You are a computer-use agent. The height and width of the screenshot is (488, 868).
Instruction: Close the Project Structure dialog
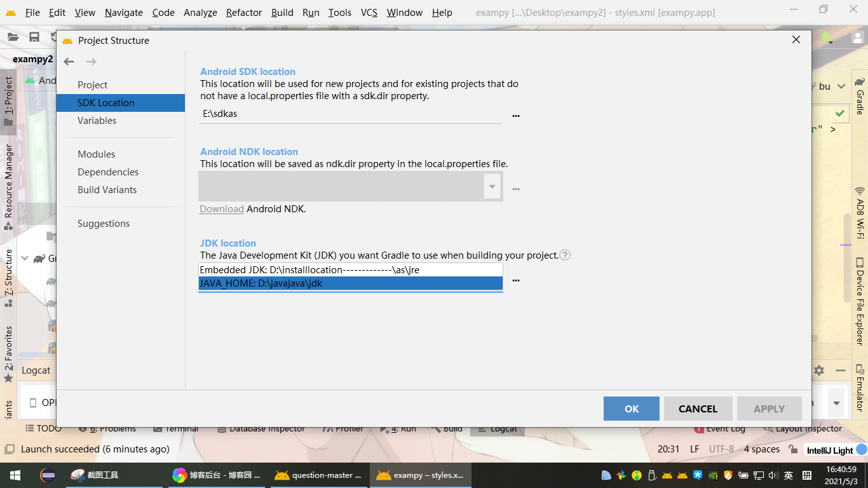pos(796,39)
